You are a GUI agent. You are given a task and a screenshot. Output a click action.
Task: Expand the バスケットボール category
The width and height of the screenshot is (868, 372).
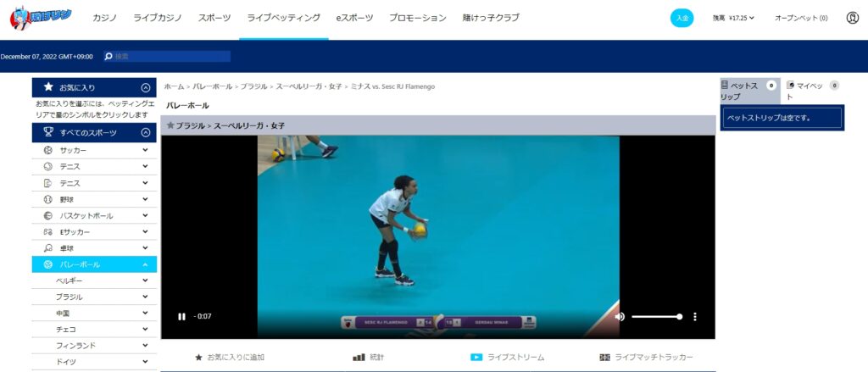145,215
